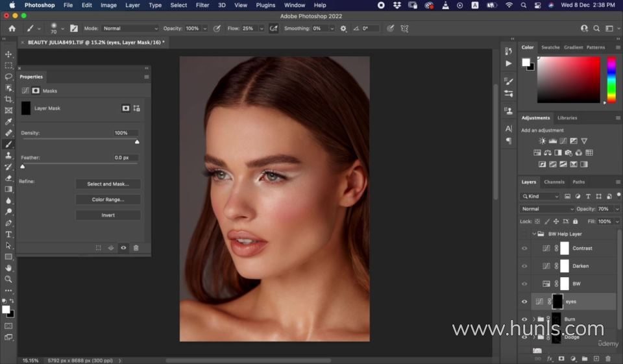Activate the Zoom tool
The image size is (623, 364).
tap(8, 279)
